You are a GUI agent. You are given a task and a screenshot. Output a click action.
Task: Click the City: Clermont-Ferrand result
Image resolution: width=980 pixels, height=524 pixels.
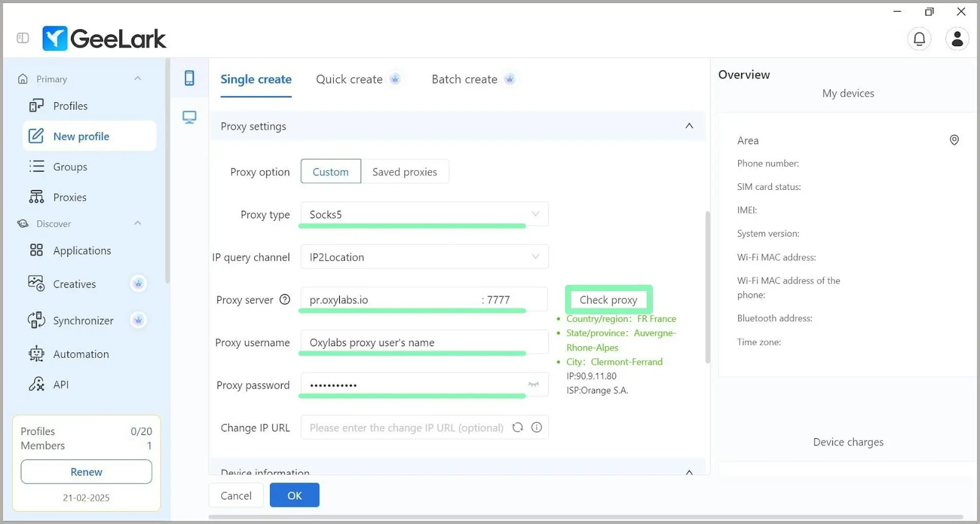[x=614, y=362]
